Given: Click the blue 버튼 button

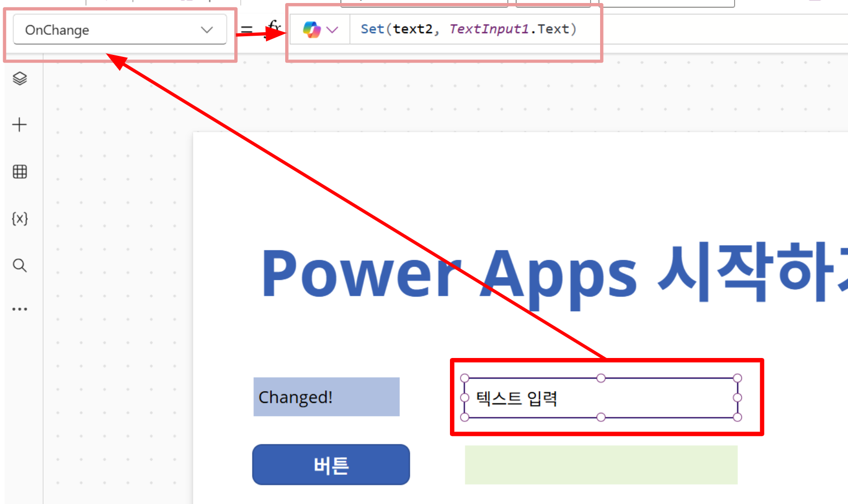Looking at the screenshot, I should 331,465.
